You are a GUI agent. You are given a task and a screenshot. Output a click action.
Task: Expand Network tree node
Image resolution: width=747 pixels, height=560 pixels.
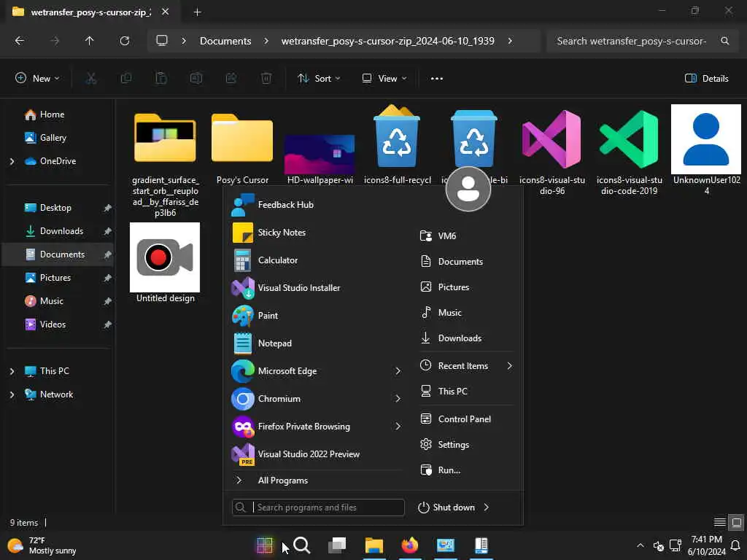click(12, 394)
